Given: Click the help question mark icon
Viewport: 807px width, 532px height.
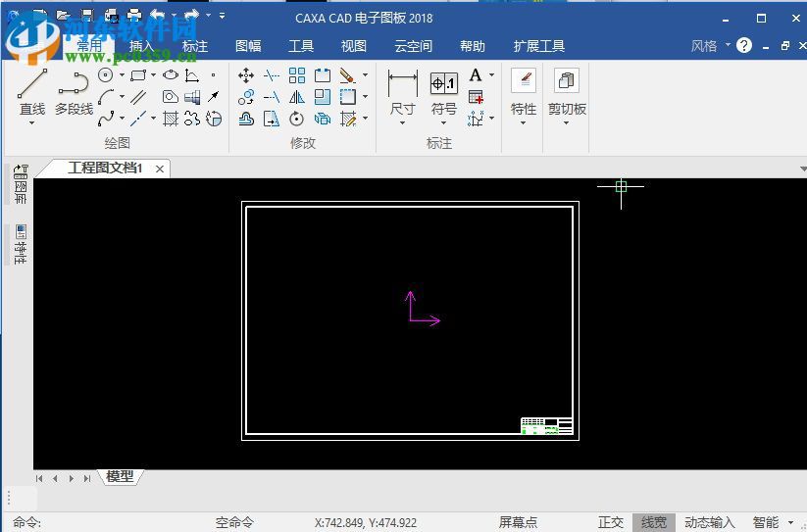Looking at the screenshot, I should click(743, 45).
